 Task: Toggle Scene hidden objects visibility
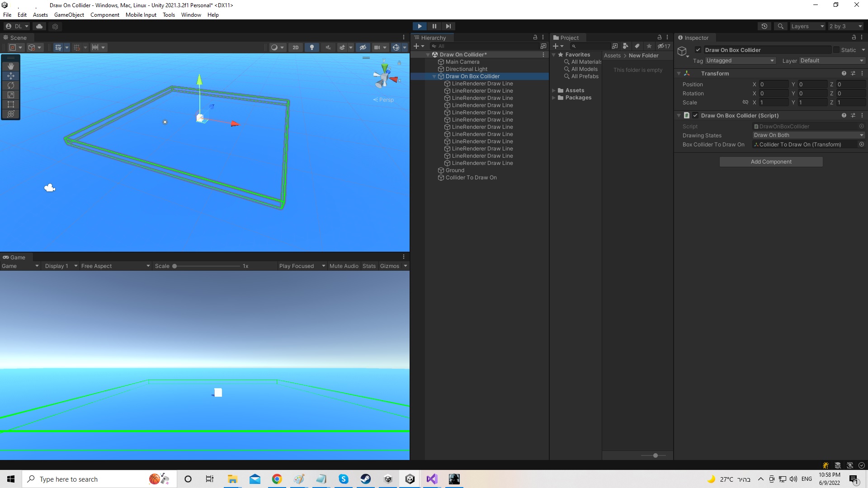tap(363, 47)
